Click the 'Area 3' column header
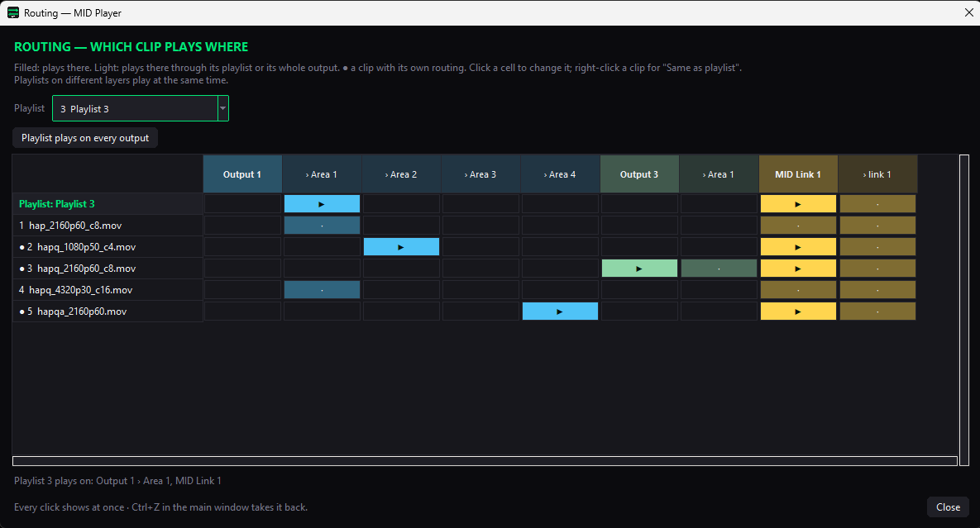Screen dimensions: 980x528 (x=480, y=174)
